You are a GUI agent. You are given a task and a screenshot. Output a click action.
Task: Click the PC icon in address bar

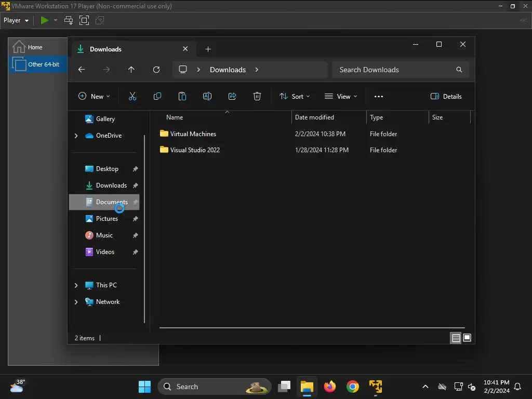pyautogui.click(x=183, y=70)
